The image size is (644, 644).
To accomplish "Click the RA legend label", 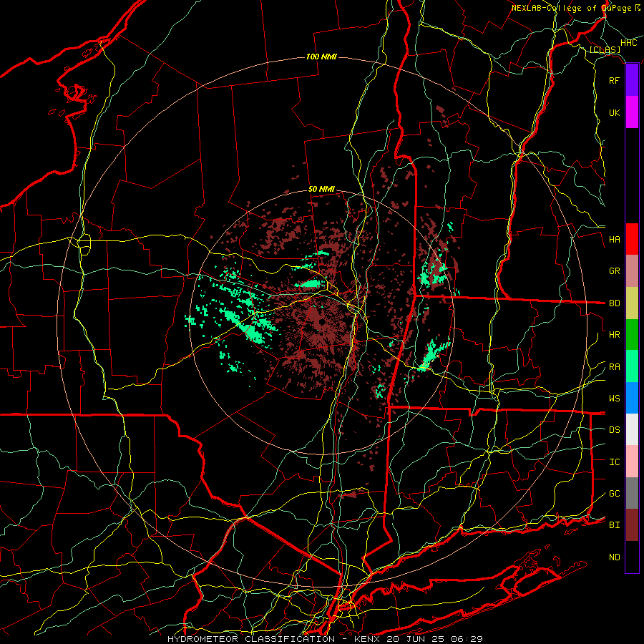I will click(615, 367).
